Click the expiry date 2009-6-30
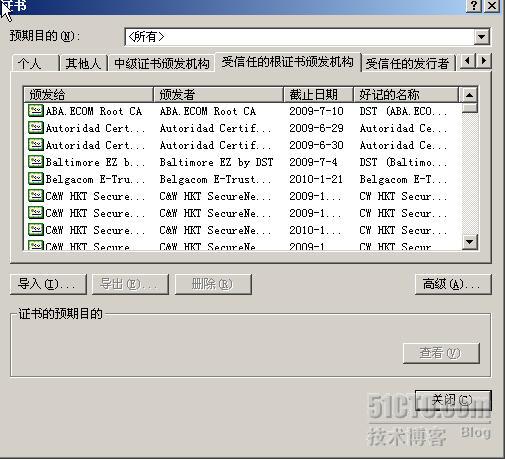The width and height of the screenshot is (505, 460). click(x=316, y=145)
